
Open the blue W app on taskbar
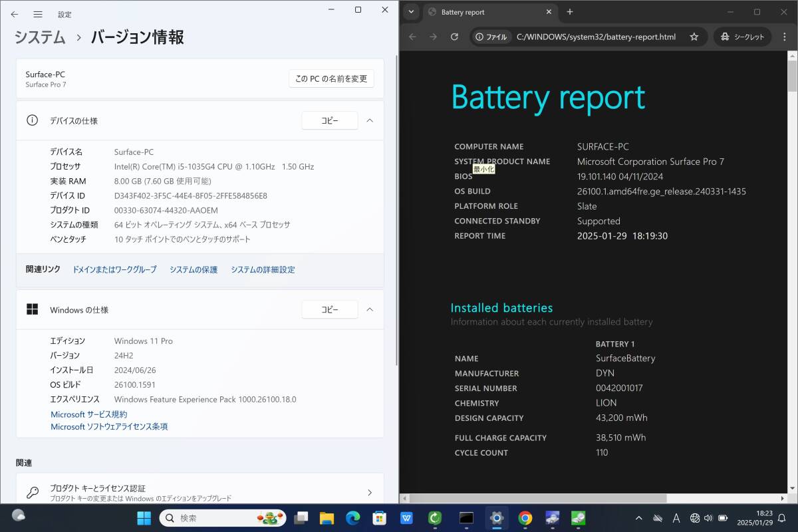pos(406,518)
